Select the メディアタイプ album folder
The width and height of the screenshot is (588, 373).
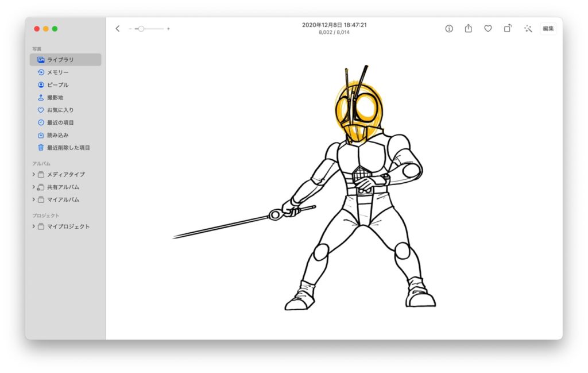pos(65,175)
